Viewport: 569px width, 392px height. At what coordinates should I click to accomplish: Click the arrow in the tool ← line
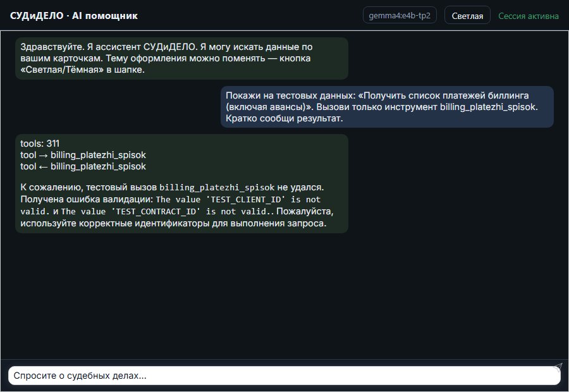coord(44,167)
